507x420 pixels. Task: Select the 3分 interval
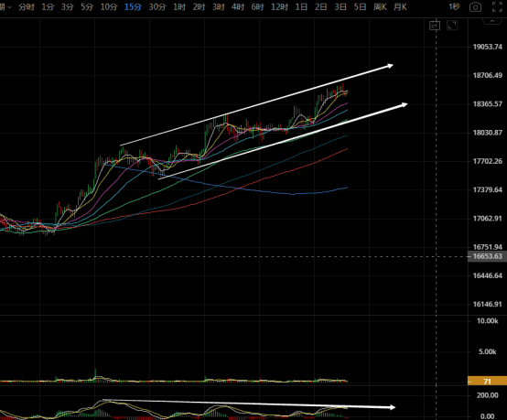[67, 6]
